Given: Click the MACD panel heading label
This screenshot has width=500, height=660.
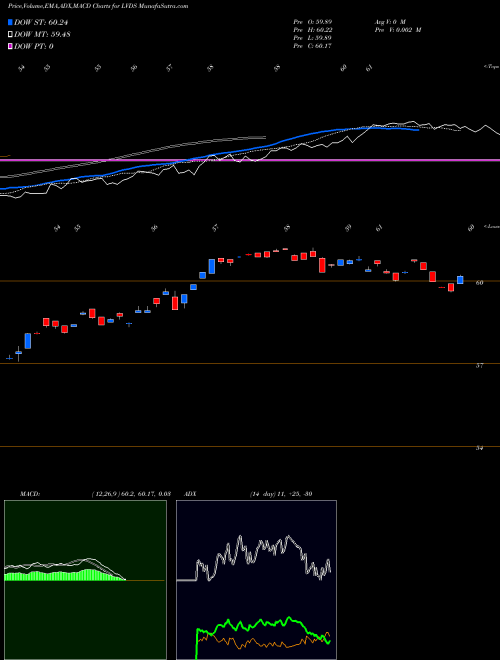Looking at the screenshot, I should [x=29, y=494].
